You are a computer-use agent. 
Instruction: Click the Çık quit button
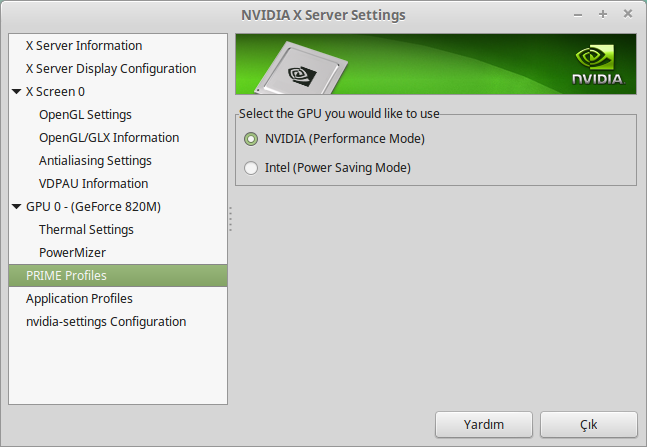[589, 424]
